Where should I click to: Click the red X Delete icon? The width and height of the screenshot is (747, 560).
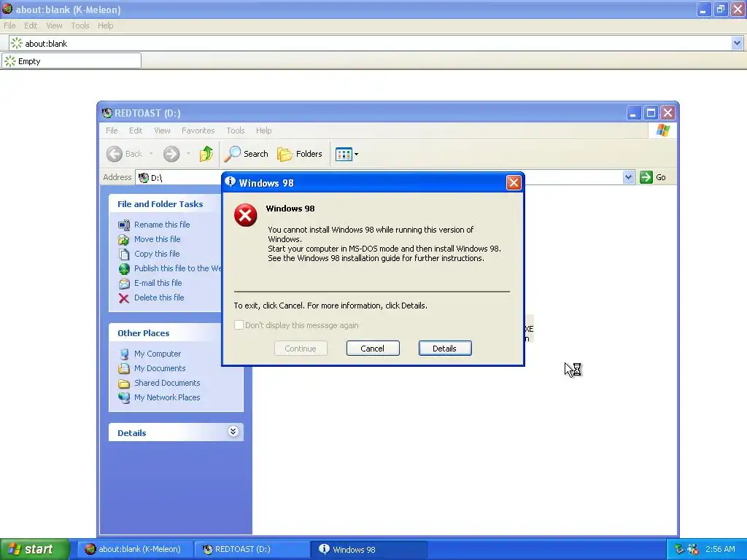(x=124, y=298)
